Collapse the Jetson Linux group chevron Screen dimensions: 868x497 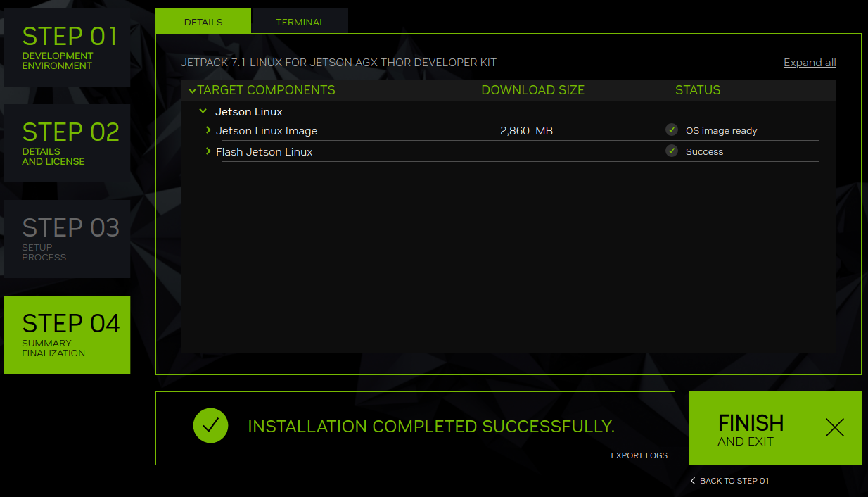(x=203, y=111)
